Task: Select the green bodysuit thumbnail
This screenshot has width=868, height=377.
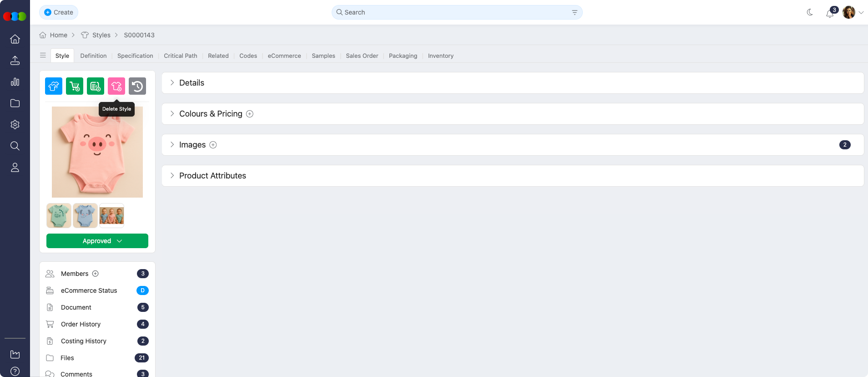Action: tap(59, 215)
